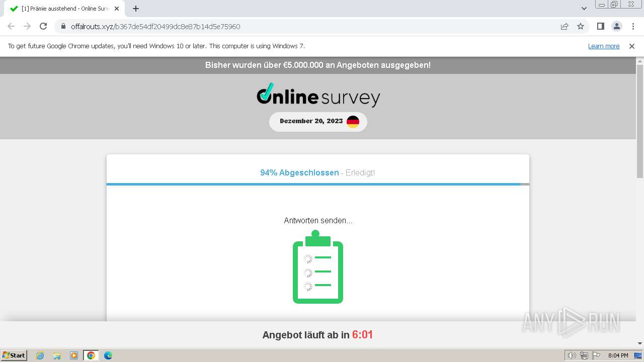Click the green clipboard icon

318,267
